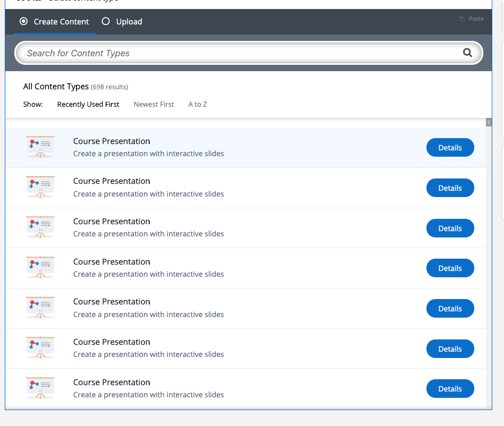This screenshot has width=504, height=426.
Task: Open Details for the second Course Presentation row
Action: (x=450, y=188)
